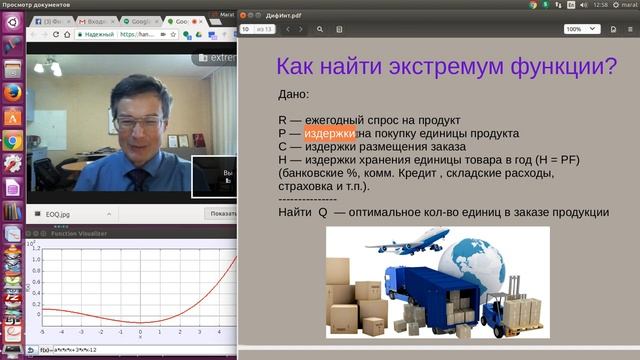The height and width of the screenshot is (360, 640).
Task: Click the Показать все downloads button
Action: point(221,213)
